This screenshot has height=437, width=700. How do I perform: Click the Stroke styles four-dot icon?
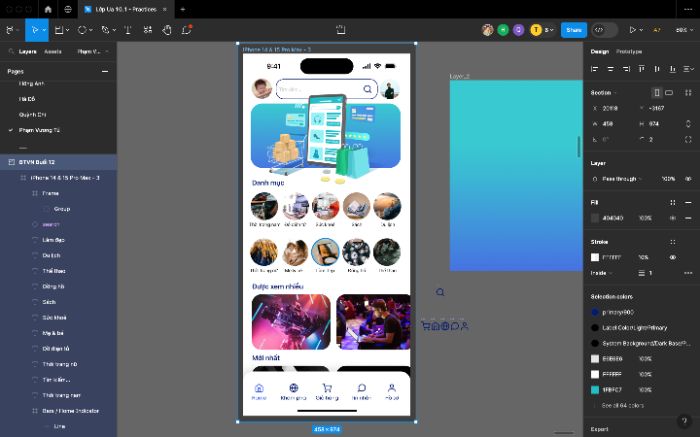tap(672, 241)
